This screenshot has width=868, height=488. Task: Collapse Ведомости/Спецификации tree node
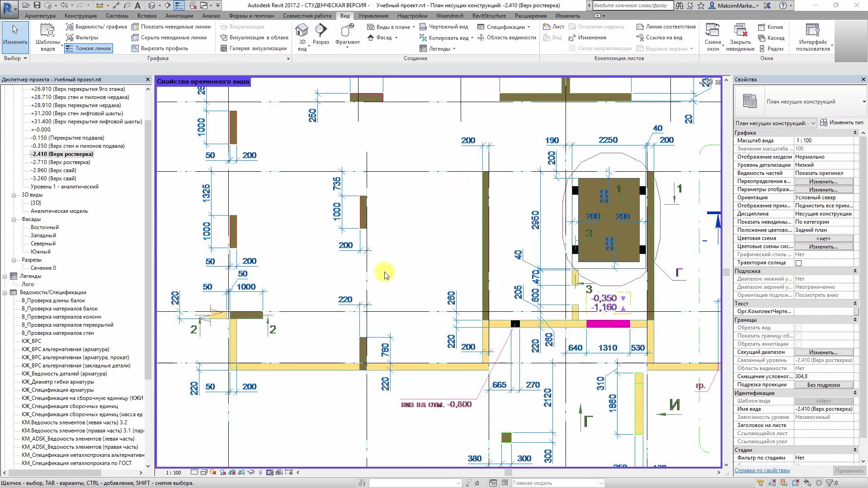click(5, 293)
